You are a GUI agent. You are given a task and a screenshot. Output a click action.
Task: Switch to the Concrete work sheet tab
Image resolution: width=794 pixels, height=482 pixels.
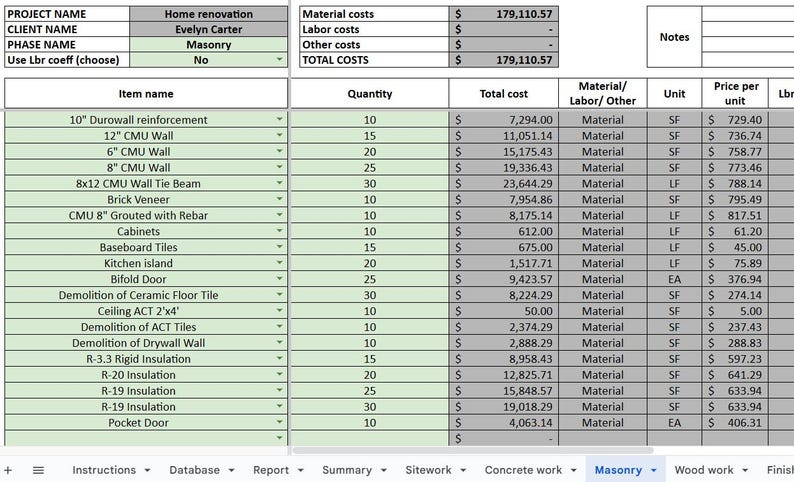pyautogui.click(x=523, y=470)
